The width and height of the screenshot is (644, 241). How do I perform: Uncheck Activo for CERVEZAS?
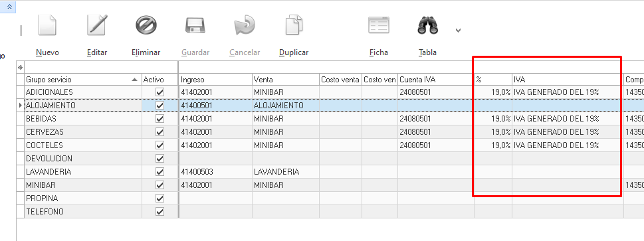(160, 132)
